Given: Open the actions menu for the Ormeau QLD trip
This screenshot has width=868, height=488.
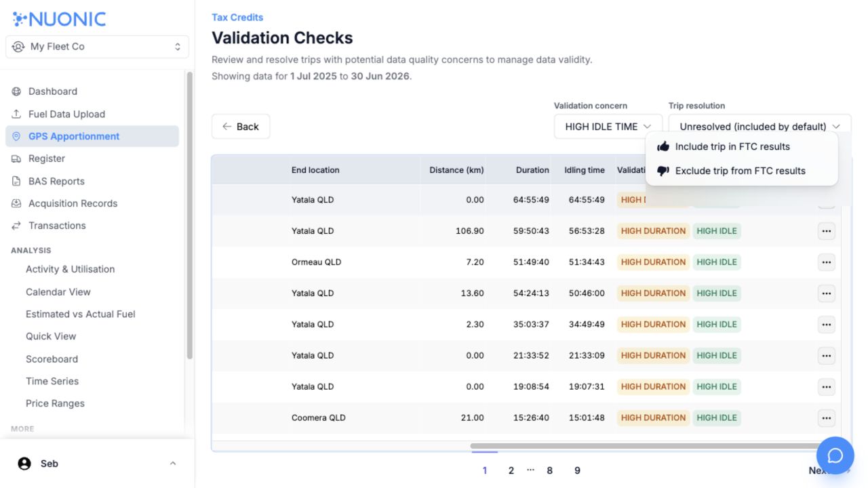Looking at the screenshot, I should click(826, 262).
